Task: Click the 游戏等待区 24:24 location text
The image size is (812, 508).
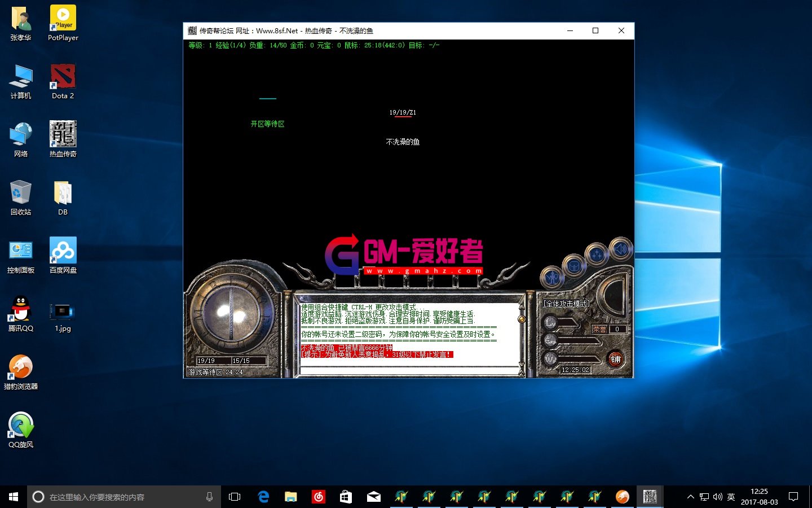Action: point(216,373)
